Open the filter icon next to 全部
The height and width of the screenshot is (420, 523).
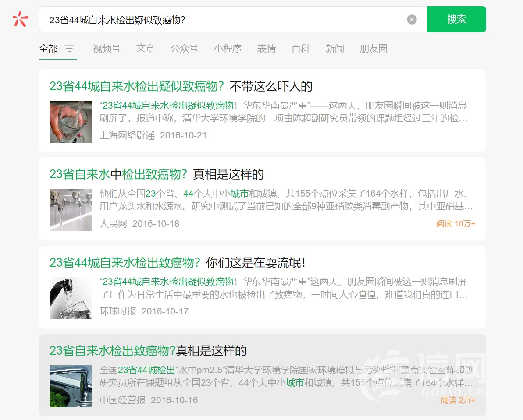(x=69, y=49)
